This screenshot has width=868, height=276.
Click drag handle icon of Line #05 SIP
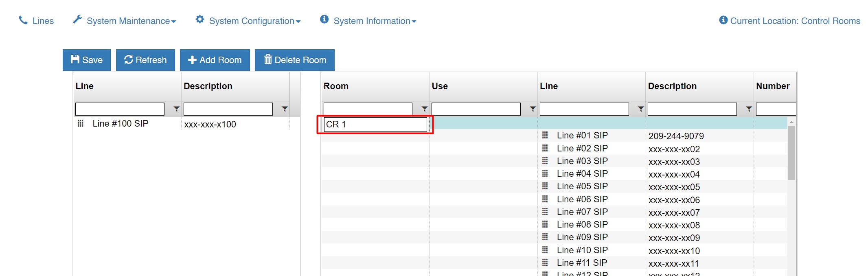coord(545,186)
